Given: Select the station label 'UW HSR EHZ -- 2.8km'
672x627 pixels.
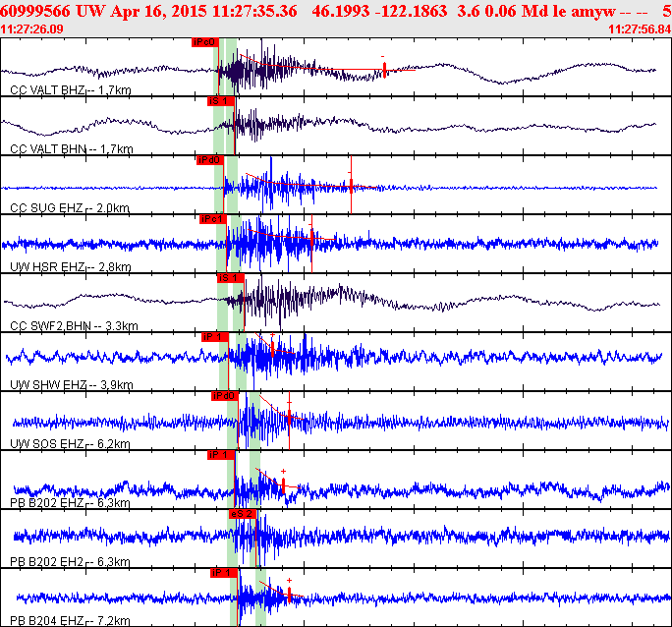Looking at the screenshot, I should [x=71, y=267].
